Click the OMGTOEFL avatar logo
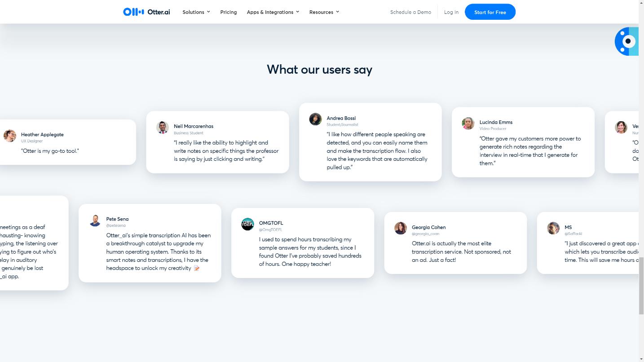This screenshot has height=362, width=644. (x=247, y=224)
